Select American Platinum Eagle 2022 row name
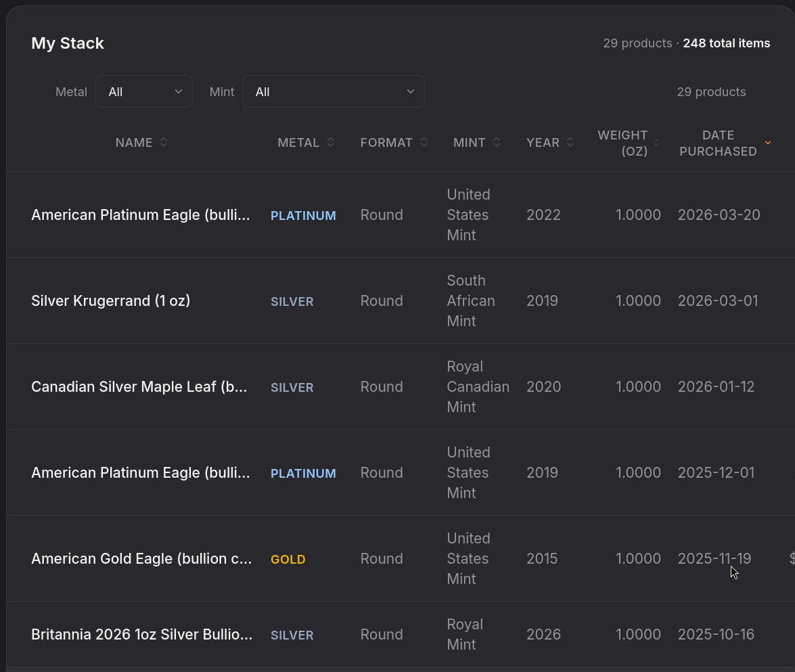Image resolution: width=795 pixels, height=672 pixels. 141,215
